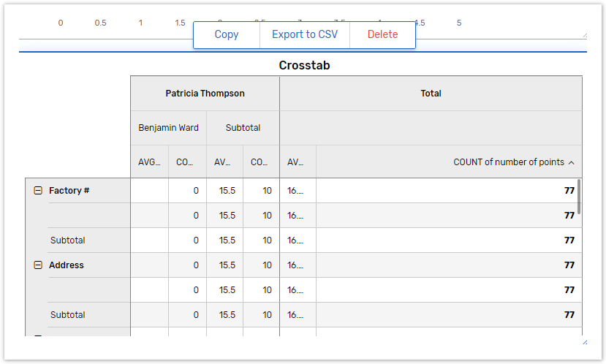The height and width of the screenshot is (364, 606).
Task: Click the Copy button
Action: tap(227, 34)
